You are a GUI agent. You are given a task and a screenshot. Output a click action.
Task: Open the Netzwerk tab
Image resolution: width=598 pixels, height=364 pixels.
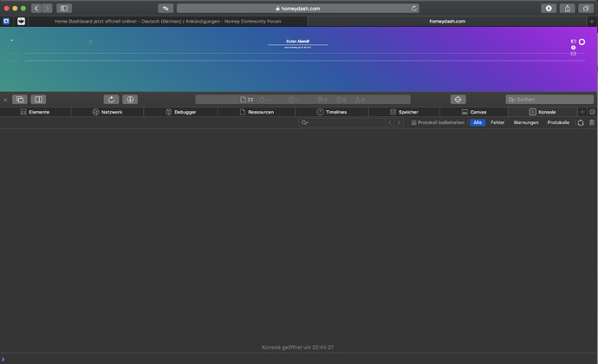(x=107, y=112)
